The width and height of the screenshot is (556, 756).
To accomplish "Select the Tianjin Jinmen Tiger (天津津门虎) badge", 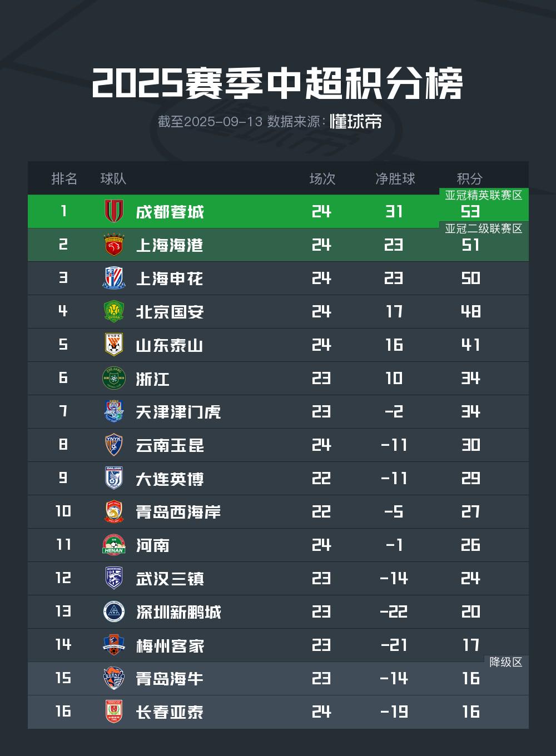I will coord(114,411).
